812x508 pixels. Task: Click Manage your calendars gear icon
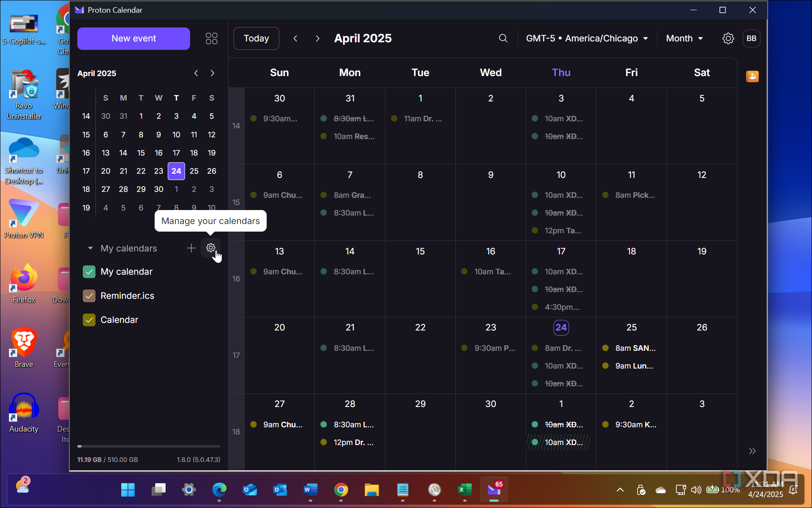coord(210,248)
